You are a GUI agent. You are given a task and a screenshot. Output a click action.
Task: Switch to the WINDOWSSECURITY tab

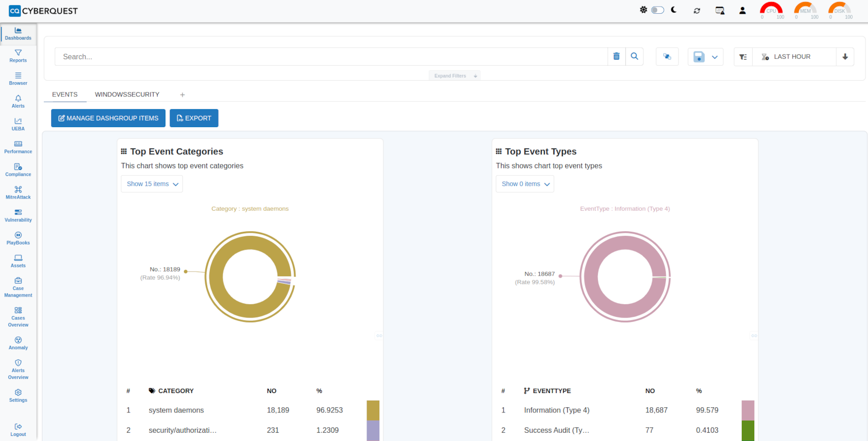point(127,94)
